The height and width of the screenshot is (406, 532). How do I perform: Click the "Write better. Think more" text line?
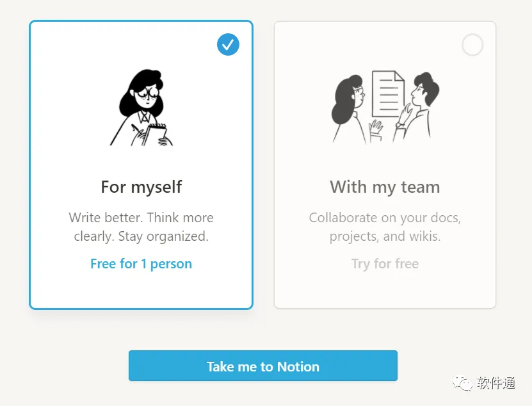(x=141, y=218)
